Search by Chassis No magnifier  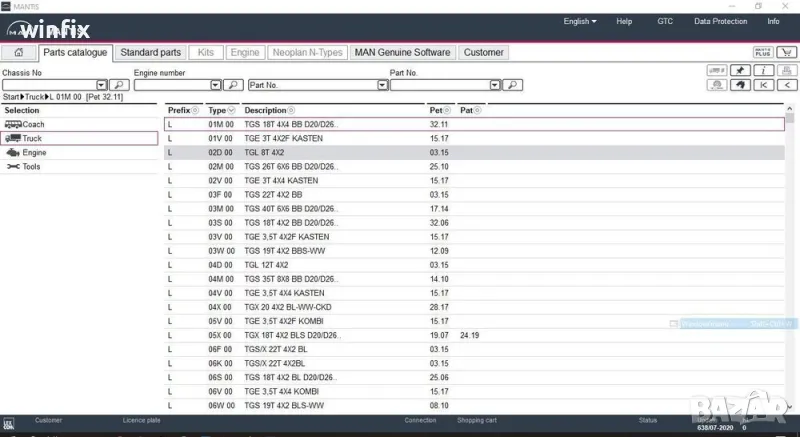[x=119, y=85]
